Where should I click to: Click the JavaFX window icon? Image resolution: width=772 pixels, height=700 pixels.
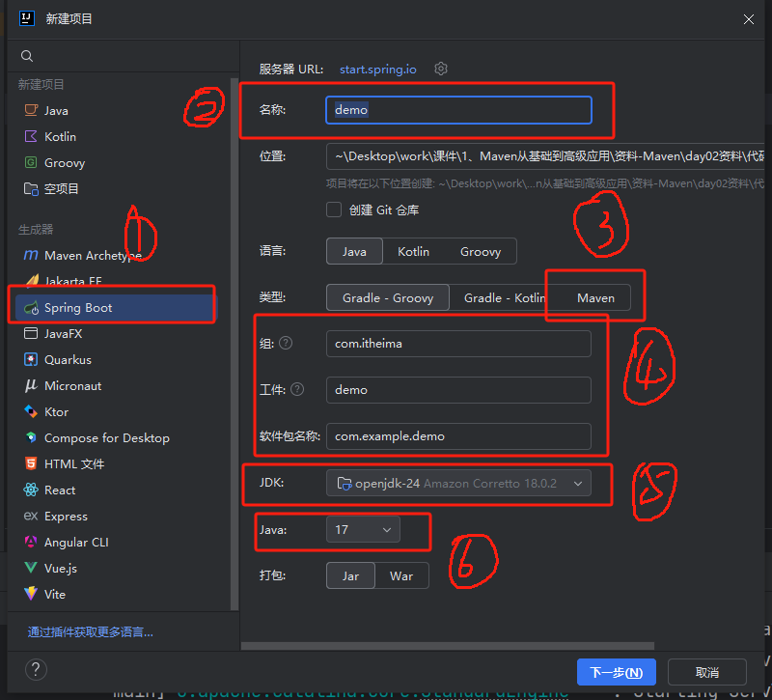tap(31, 333)
